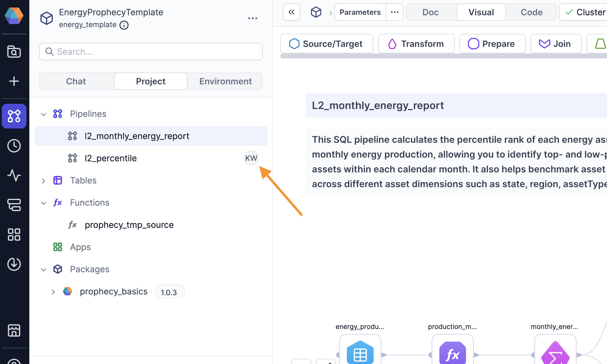Open the four-squares apps sidebar icon

[14, 235]
